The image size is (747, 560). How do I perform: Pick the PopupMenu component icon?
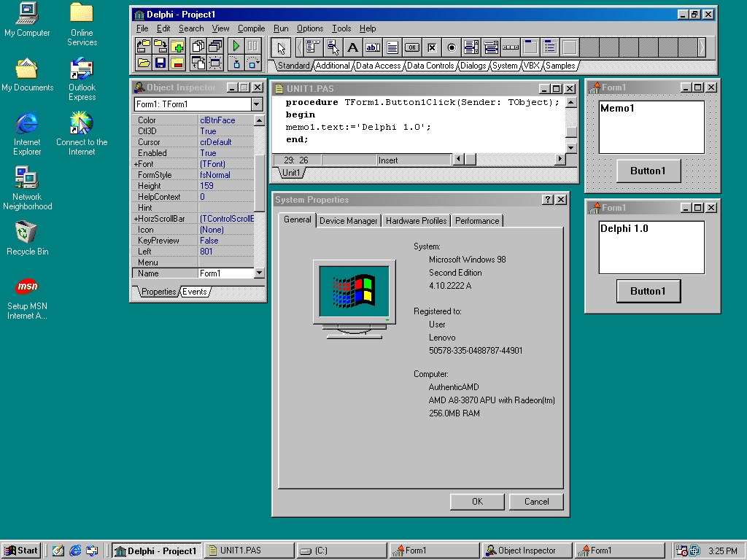pos(333,47)
